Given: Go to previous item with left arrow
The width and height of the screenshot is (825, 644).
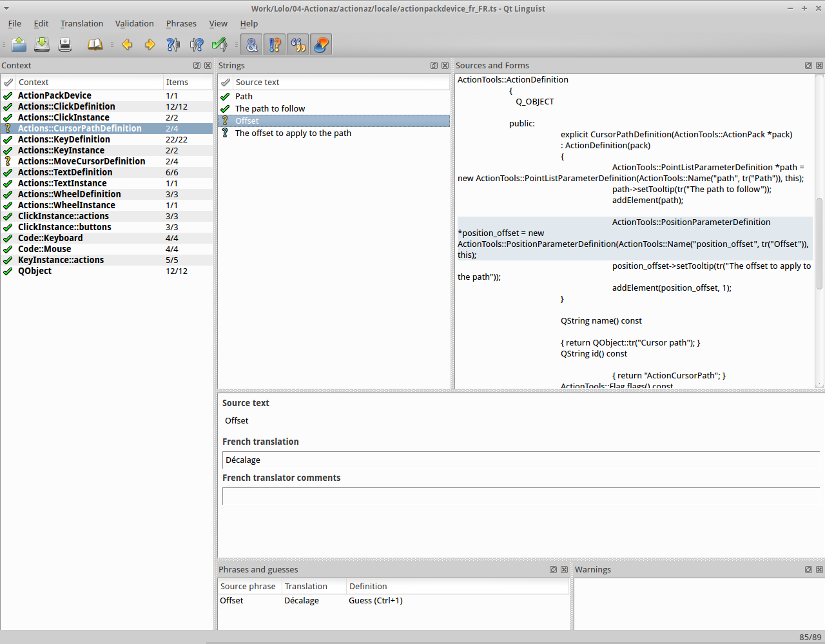Looking at the screenshot, I should tap(127, 44).
